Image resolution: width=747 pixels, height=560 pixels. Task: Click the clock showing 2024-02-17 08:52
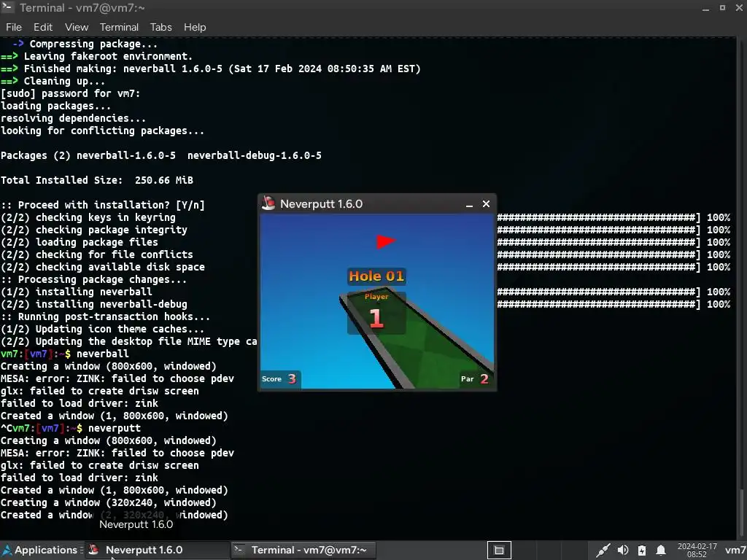[x=697, y=551]
